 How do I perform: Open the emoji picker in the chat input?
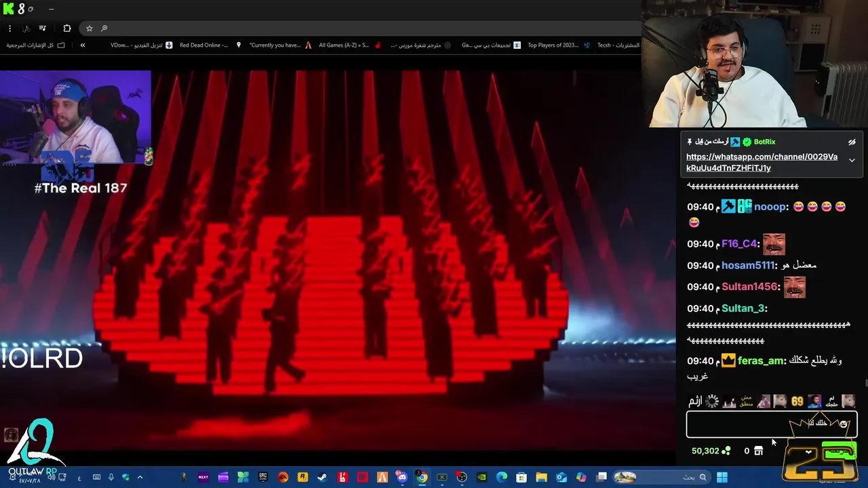coord(844,424)
